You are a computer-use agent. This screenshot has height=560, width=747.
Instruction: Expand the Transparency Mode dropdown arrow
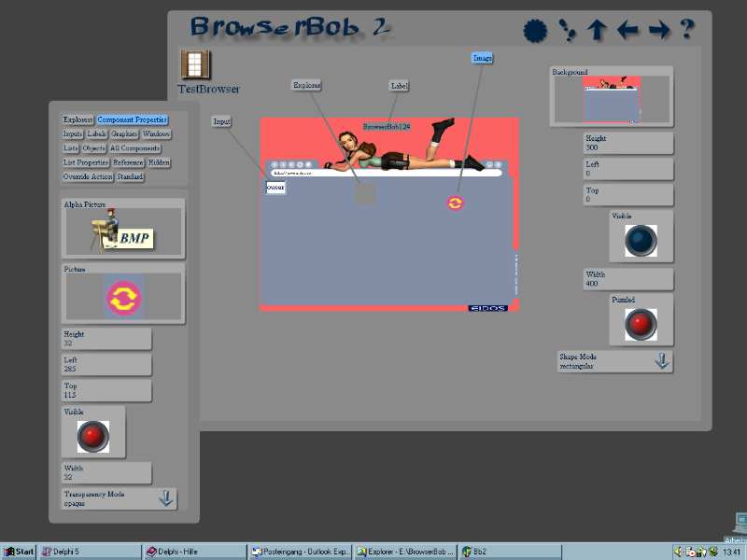click(166, 498)
